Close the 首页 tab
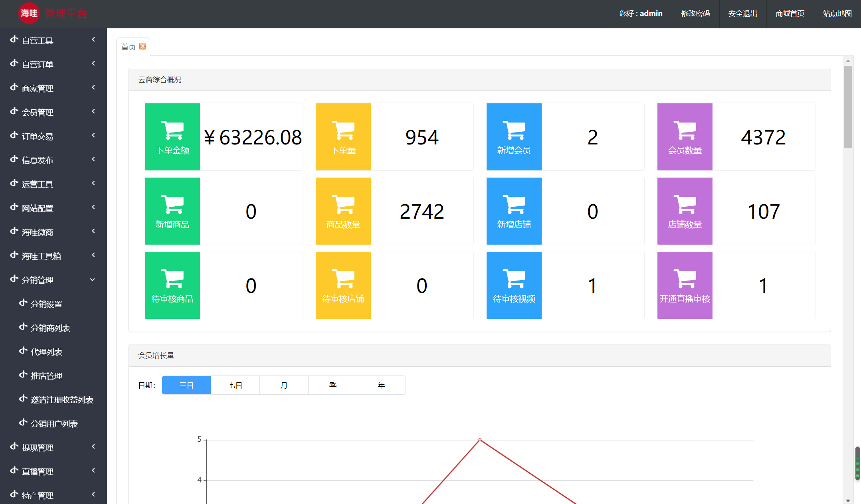This screenshot has height=504, width=861. (x=143, y=46)
